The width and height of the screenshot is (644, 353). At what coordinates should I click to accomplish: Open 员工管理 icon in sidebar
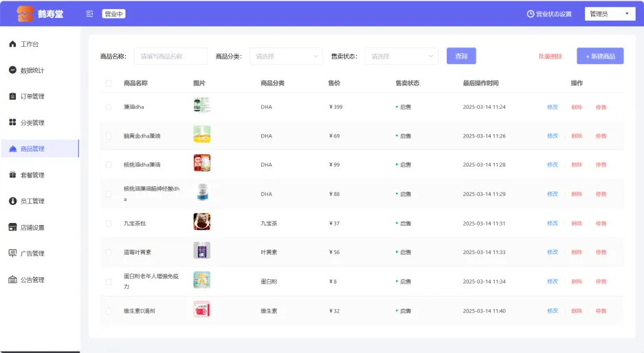(x=12, y=201)
